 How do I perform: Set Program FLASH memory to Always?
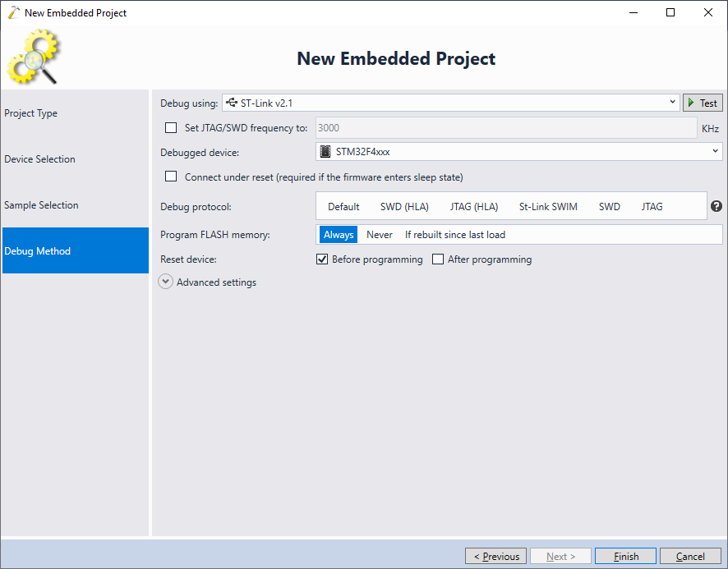pos(339,235)
